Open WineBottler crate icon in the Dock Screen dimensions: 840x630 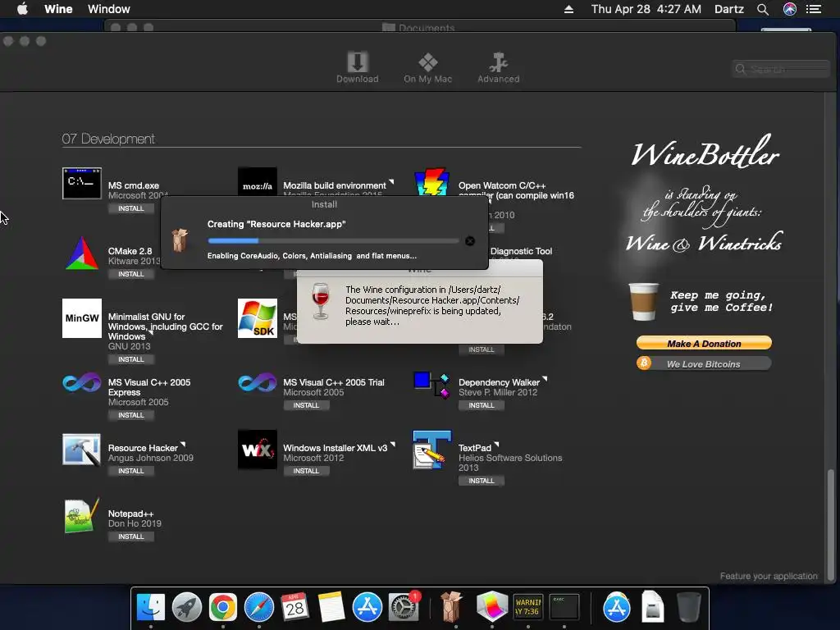(x=451, y=607)
